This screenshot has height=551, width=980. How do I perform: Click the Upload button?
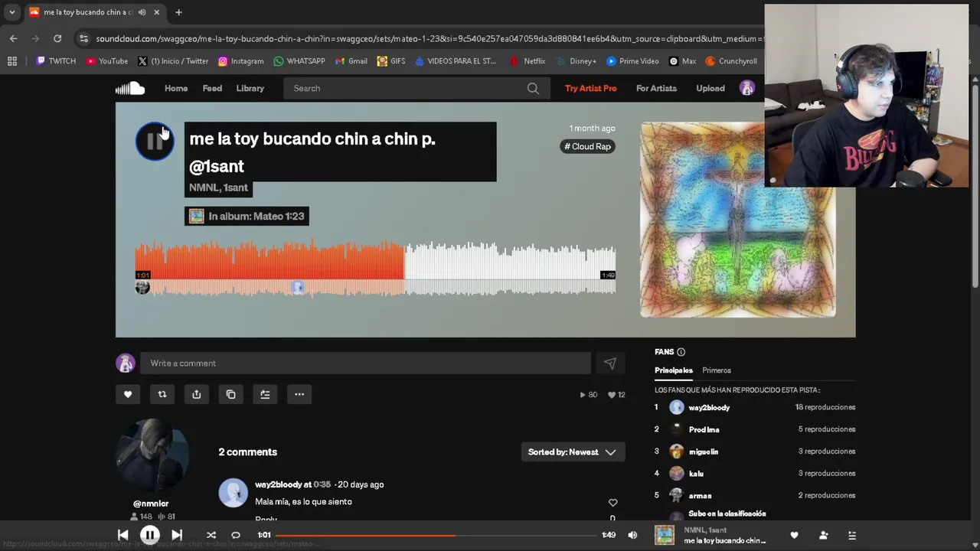(710, 89)
